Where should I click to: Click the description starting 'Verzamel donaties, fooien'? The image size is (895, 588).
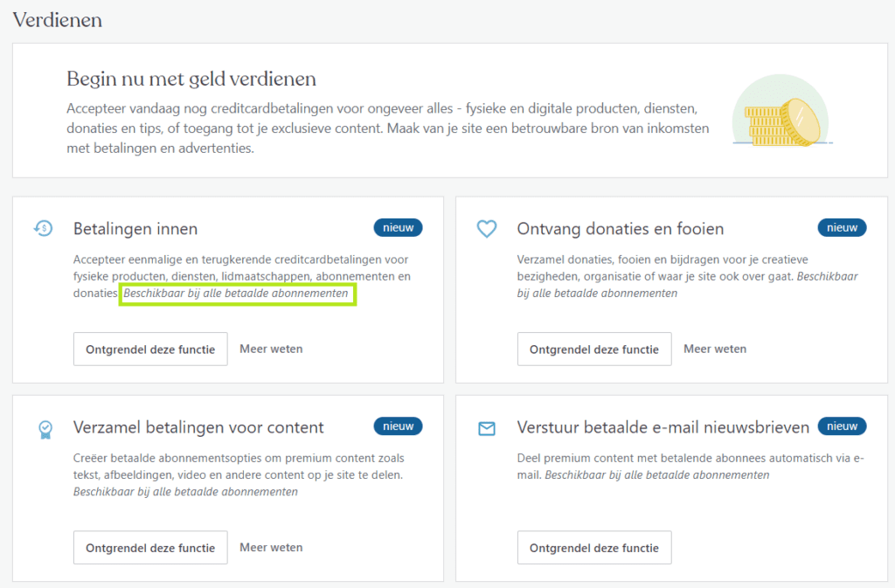click(688, 276)
